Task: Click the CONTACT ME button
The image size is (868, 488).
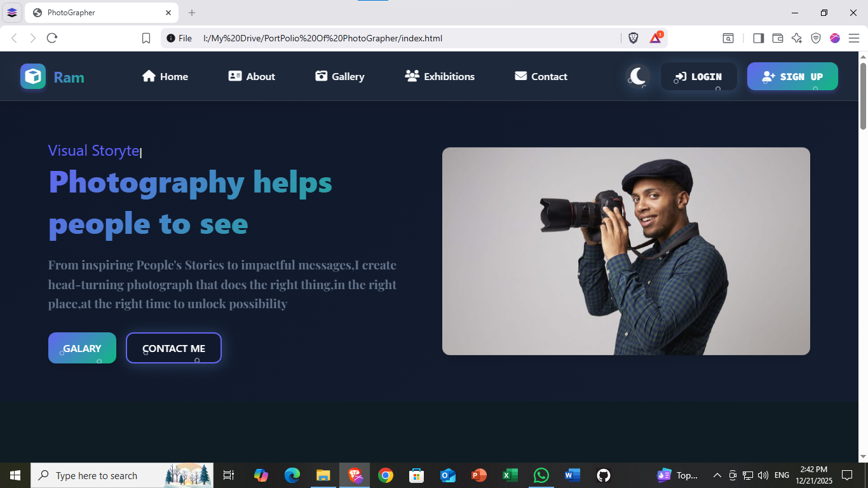Action: click(x=173, y=348)
